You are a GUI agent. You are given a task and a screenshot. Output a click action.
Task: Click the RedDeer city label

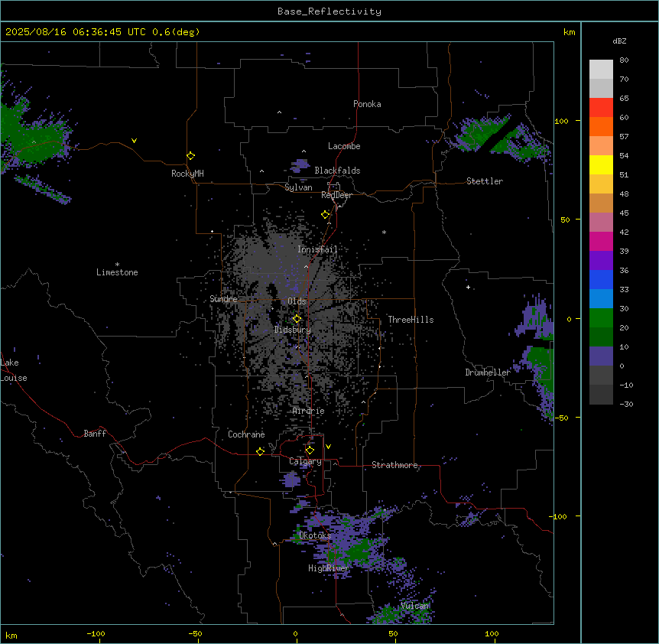pos(336,195)
